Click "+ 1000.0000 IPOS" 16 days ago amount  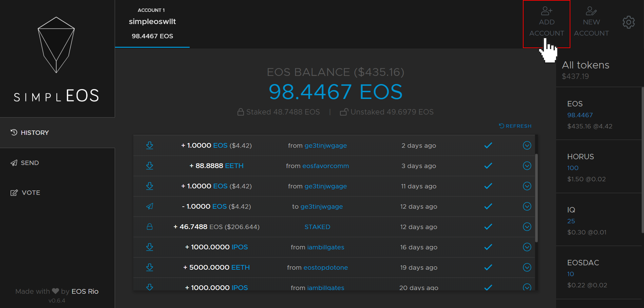216,247
